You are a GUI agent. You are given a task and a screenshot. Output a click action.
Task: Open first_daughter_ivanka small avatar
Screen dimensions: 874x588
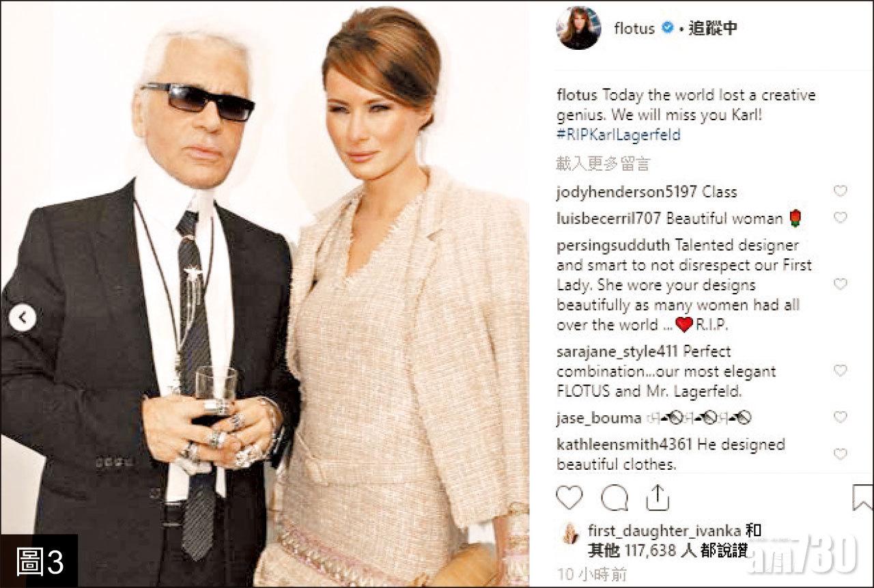click(568, 533)
